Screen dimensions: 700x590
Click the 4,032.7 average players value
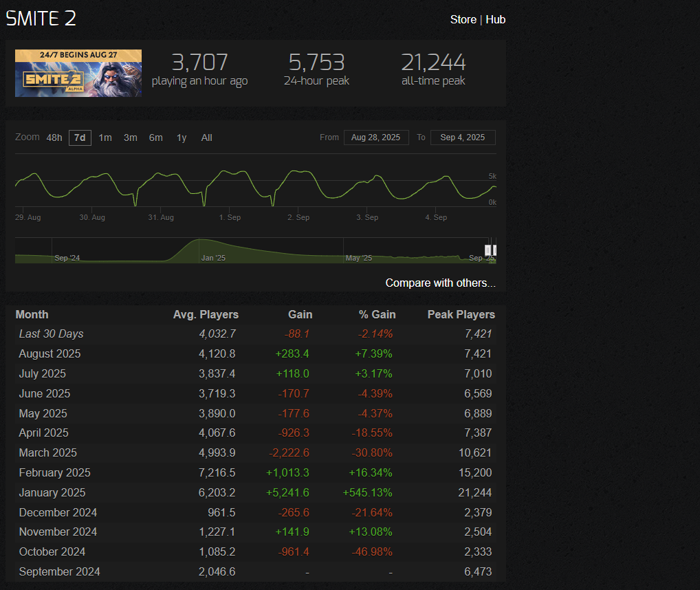(x=217, y=334)
